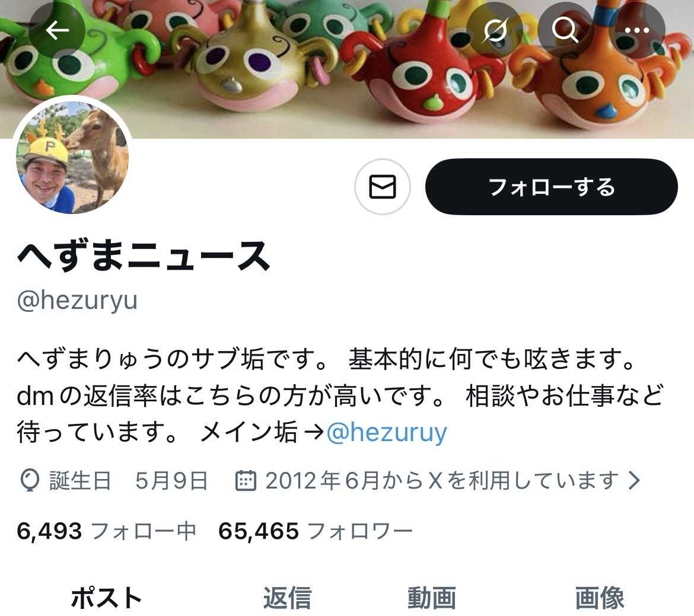Tap the envelope message icon
694x616 pixels.
[x=383, y=187]
